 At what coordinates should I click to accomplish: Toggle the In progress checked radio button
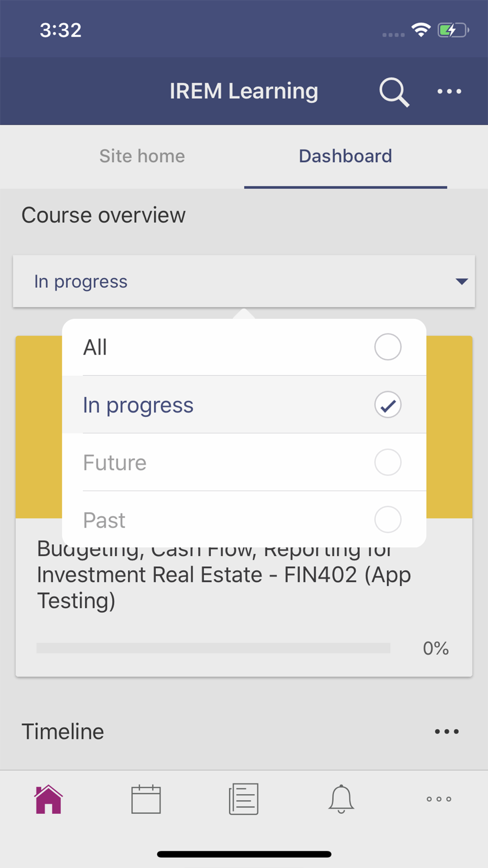point(387,405)
